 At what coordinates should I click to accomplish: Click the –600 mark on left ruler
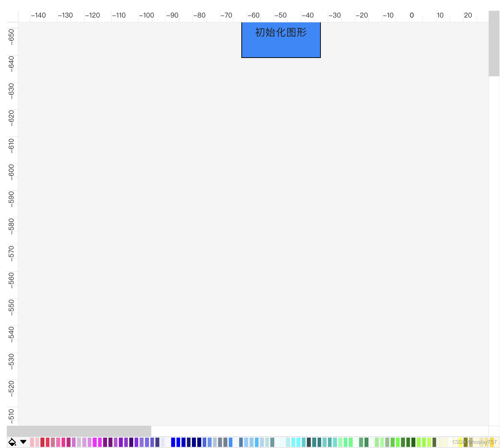(x=11, y=172)
